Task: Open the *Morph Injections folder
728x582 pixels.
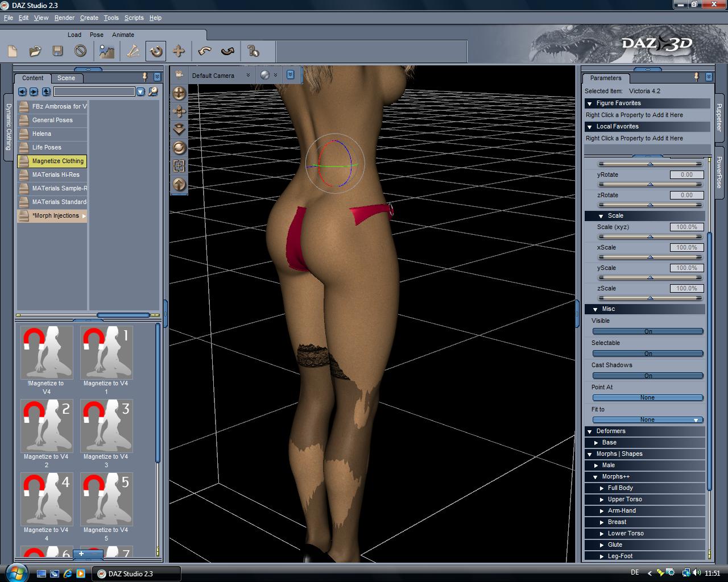Action: coord(52,216)
